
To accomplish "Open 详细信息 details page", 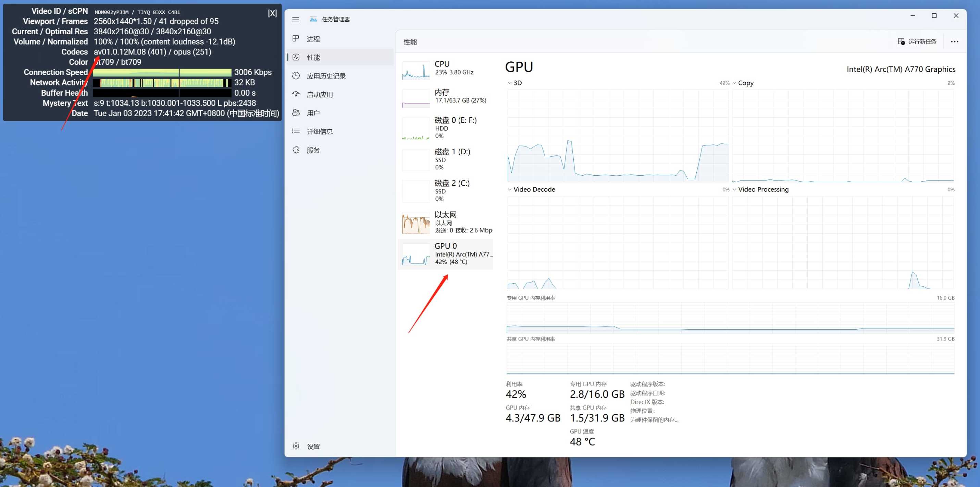I will 319,131.
